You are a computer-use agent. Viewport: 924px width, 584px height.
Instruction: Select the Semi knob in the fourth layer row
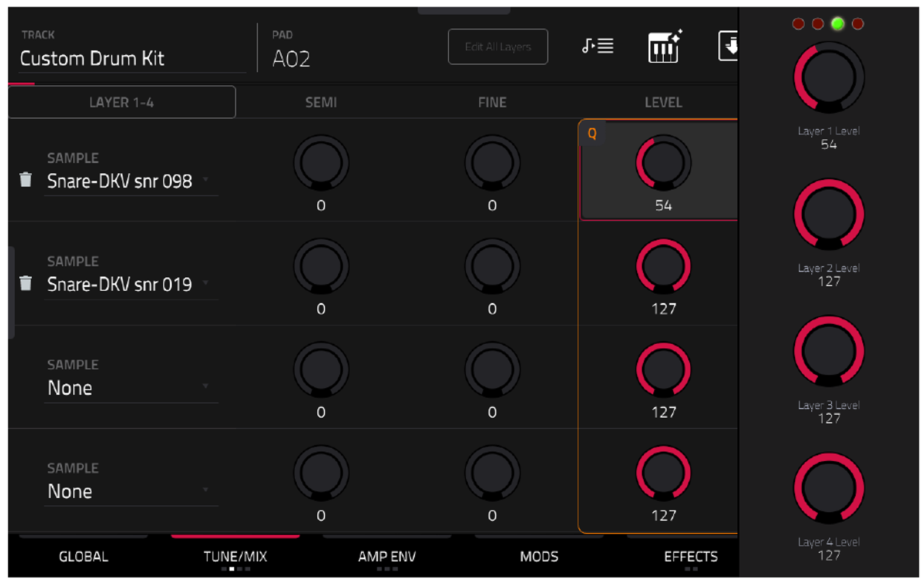(321, 473)
